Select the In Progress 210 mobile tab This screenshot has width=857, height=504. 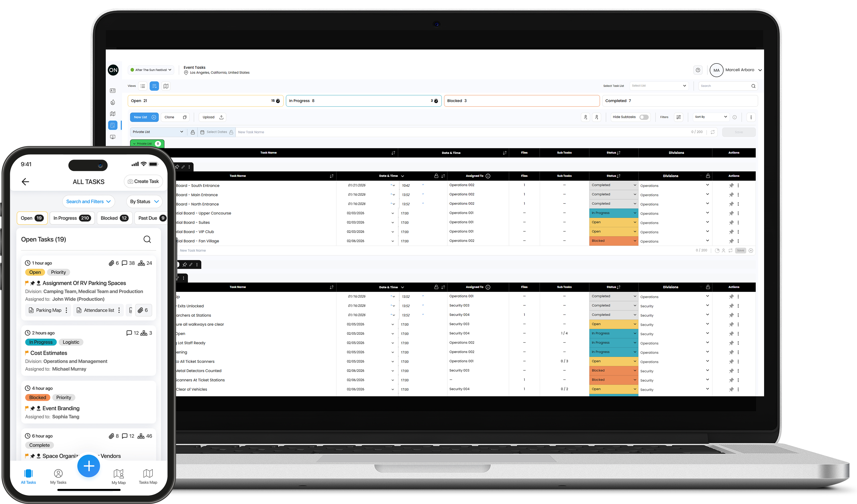tap(72, 218)
